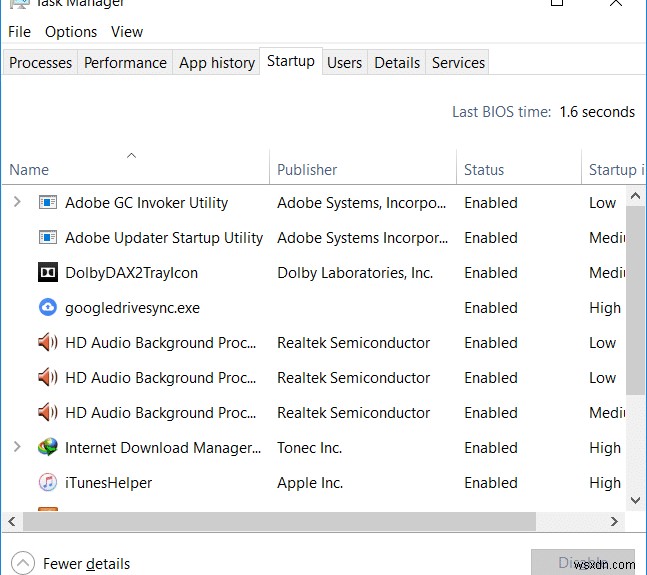Open the File menu
647x575 pixels.
coord(19,32)
